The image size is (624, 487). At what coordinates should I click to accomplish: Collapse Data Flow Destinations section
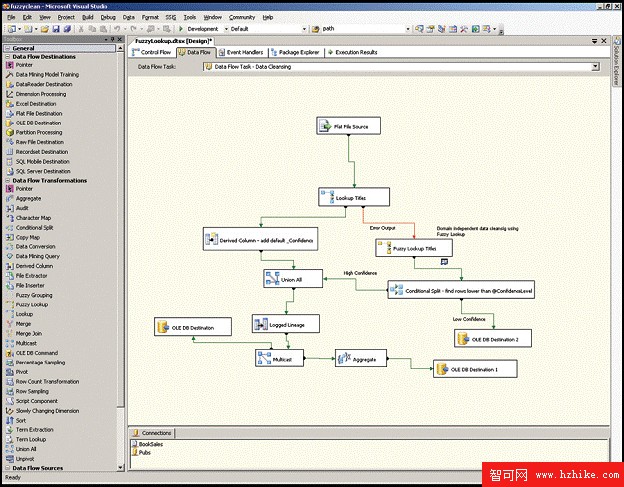pyautogui.click(x=8, y=56)
